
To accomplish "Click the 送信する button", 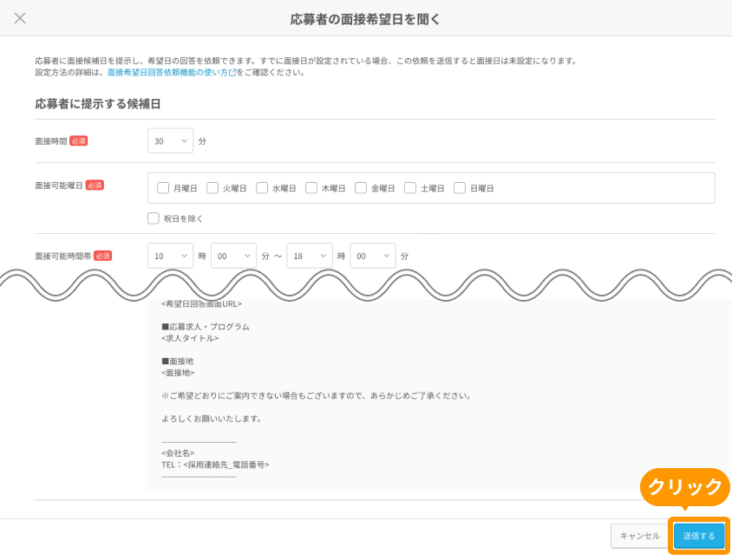I will [x=699, y=536].
